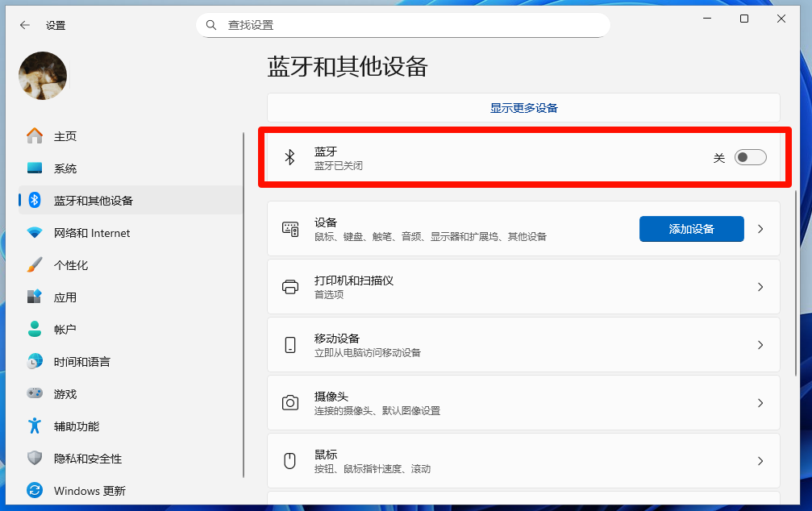Click the search magnifier icon
The image size is (812, 511).
[210, 25]
